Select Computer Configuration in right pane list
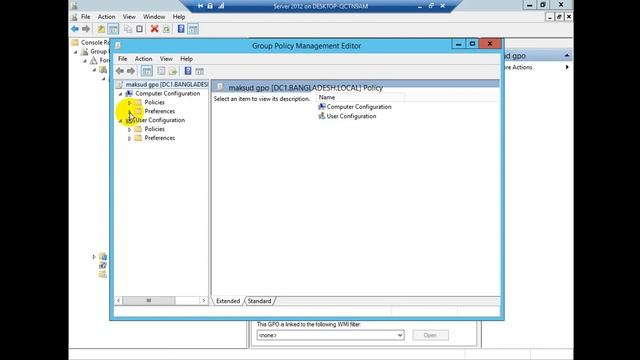Screen dimensions: 640x360 click(x=359, y=107)
